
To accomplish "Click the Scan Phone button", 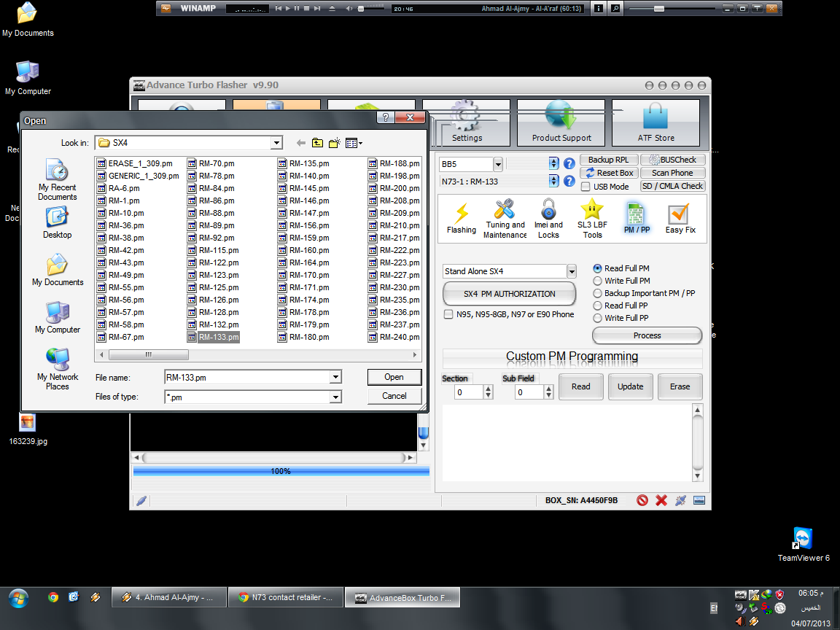I will [x=672, y=173].
